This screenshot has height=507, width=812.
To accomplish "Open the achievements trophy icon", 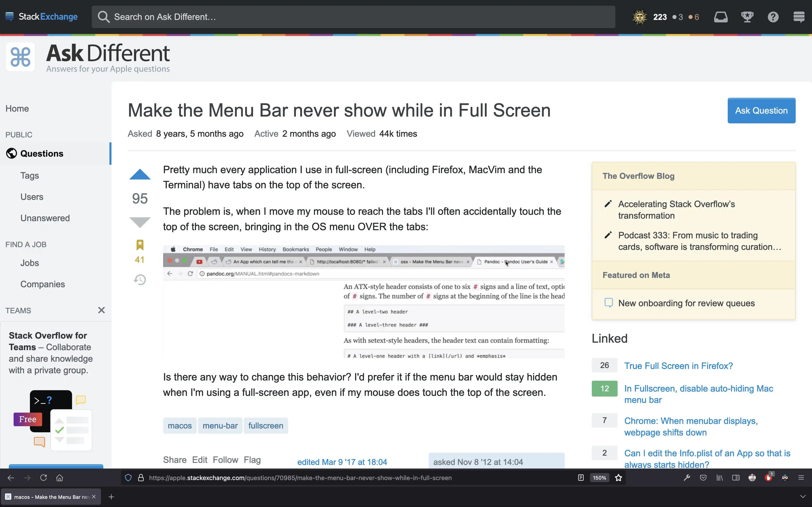I will (747, 17).
